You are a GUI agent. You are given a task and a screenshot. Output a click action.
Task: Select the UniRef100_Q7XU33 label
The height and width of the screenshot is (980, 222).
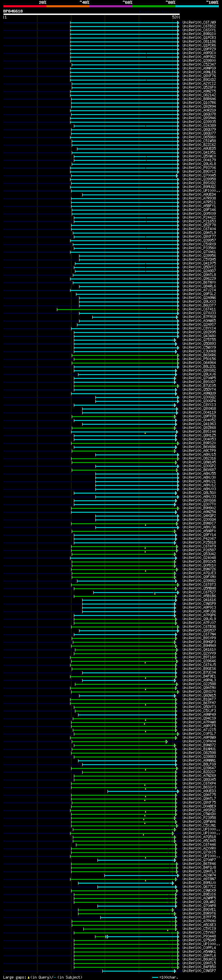(199, 313)
